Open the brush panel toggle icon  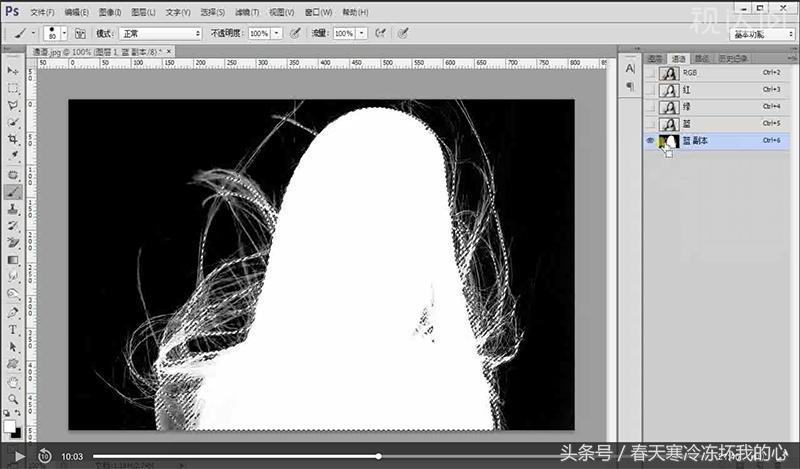point(80,33)
